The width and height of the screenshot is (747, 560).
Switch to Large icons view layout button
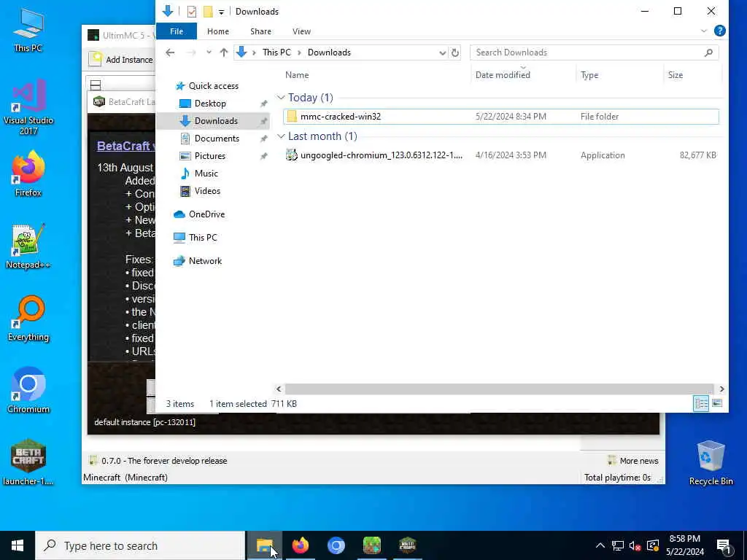point(717,404)
